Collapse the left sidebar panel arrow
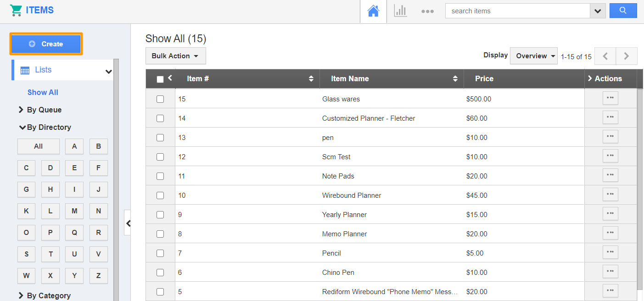 coord(128,223)
